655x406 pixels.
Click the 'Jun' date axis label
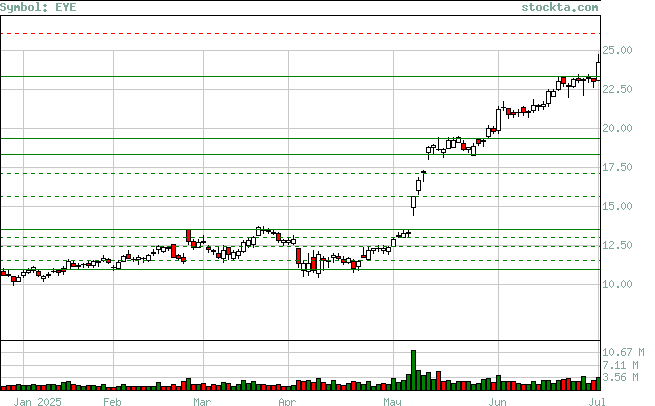(x=498, y=402)
